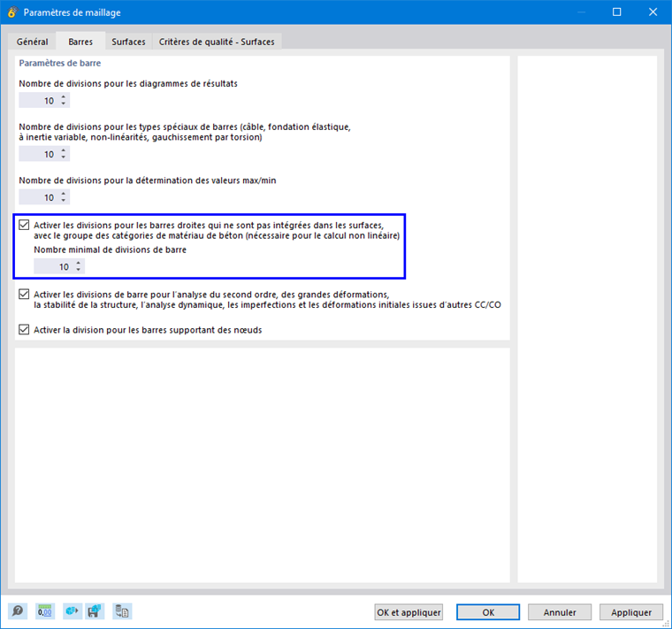Screen dimensions: 672x629
Task: Click the OK et appliquer button
Action: [x=409, y=612]
